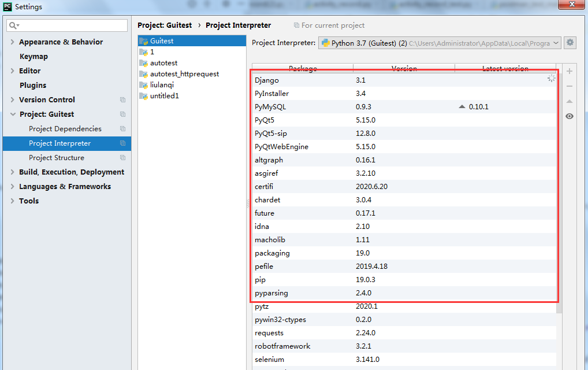The image size is (588, 370).
Task: Expand Appearance & Behavior section
Action: pos(12,42)
